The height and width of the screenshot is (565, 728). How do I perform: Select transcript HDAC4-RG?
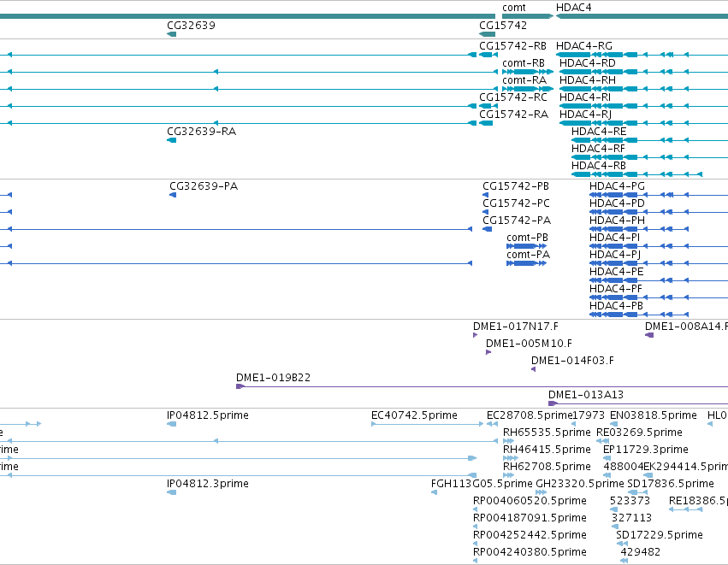point(584,46)
